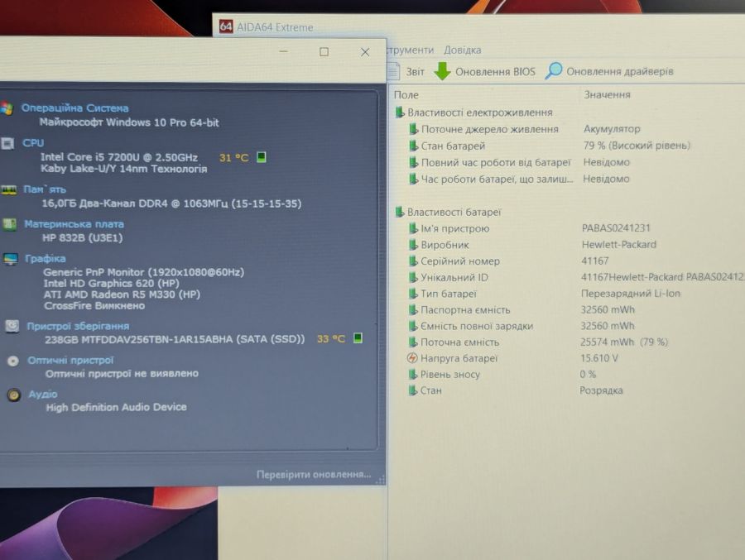Select the Hewlett-Packard manufacturer value
This screenshot has height=560, width=745.
[619, 244]
